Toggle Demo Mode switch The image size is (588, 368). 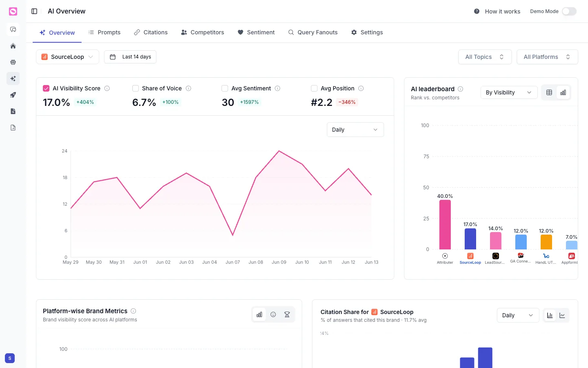point(569,11)
